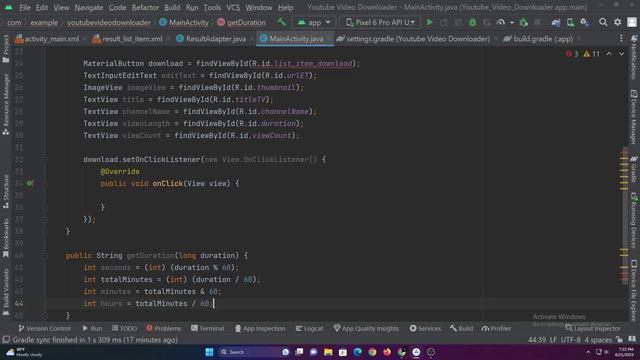The image size is (640, 360).
Task: Open the Version Control tool window
Action: (x=44, y=328)
